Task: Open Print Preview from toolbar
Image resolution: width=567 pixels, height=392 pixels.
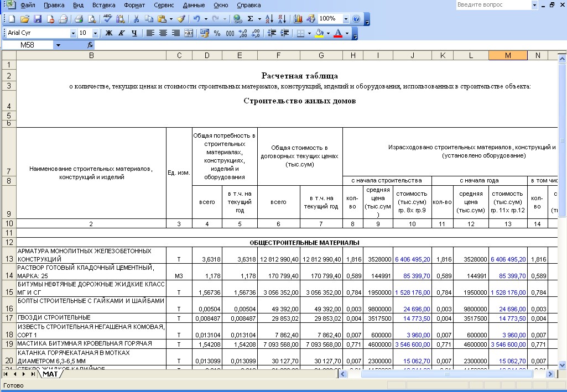Action: pyautogui.click(x=92, y=19)
